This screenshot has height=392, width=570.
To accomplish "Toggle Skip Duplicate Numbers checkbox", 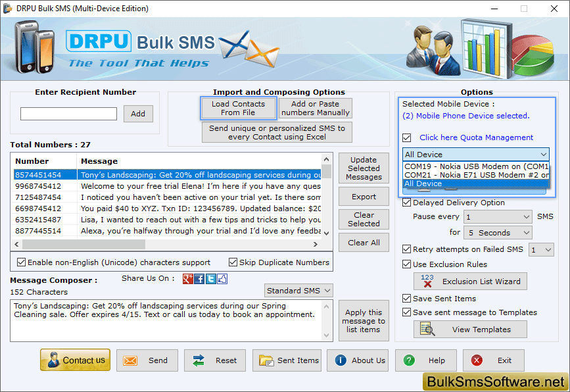I will 233,262.
